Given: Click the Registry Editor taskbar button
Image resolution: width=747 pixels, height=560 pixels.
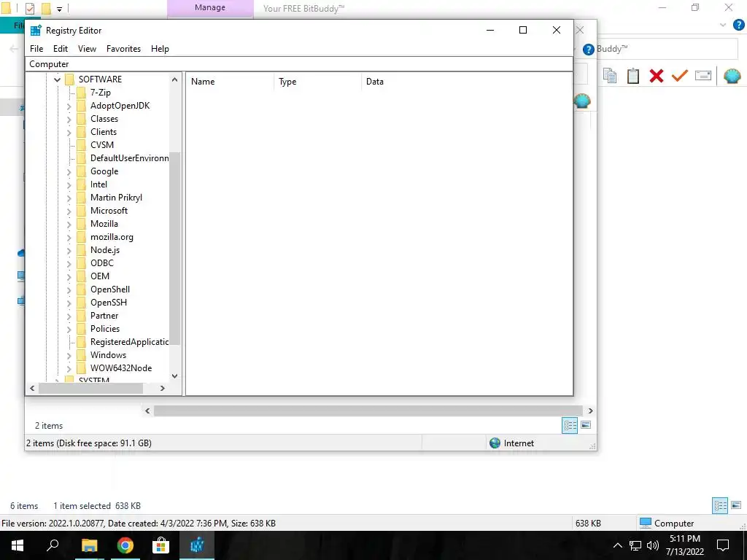Looking at the screenshot, I should tap(197, 545).
